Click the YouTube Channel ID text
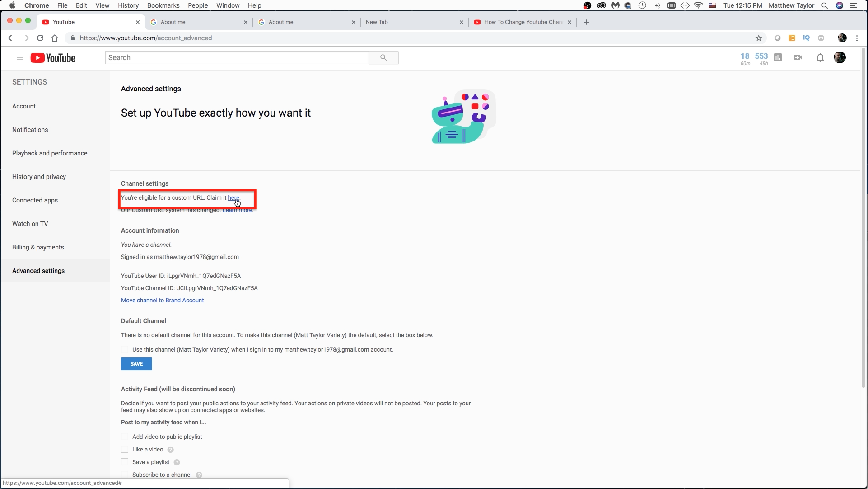The image size is (868, 489). (189, 288)
